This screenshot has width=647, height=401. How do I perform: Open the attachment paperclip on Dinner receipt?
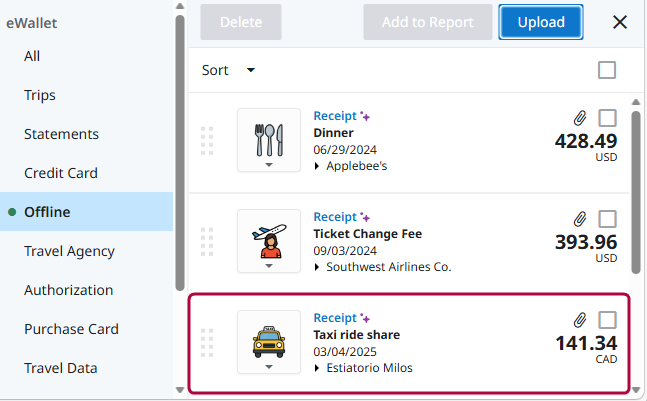[580, 118]
